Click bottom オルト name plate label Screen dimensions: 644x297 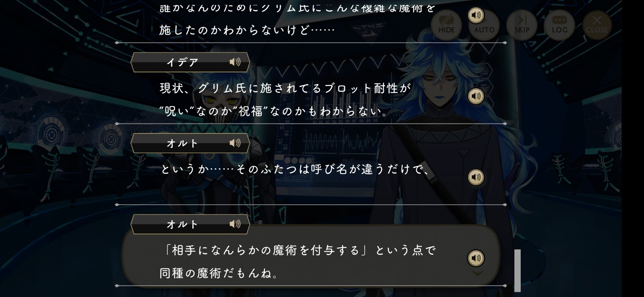(182, 224)
